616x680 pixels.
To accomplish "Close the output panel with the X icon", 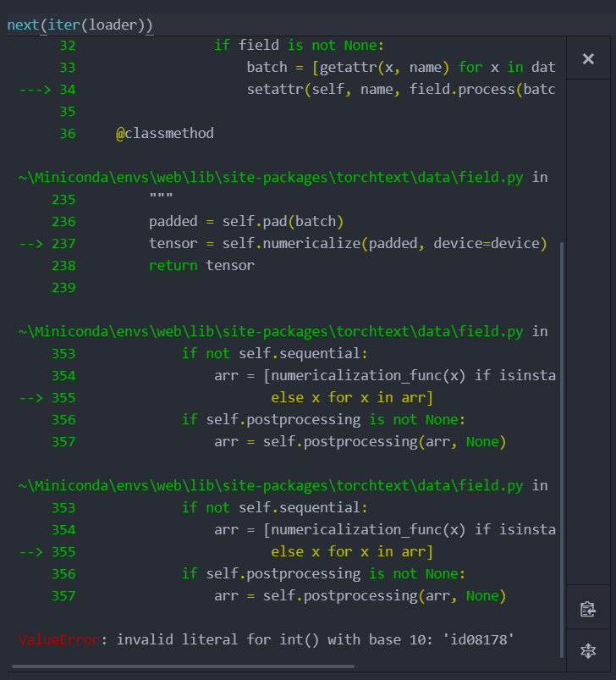I will click(x=588, y=58).
